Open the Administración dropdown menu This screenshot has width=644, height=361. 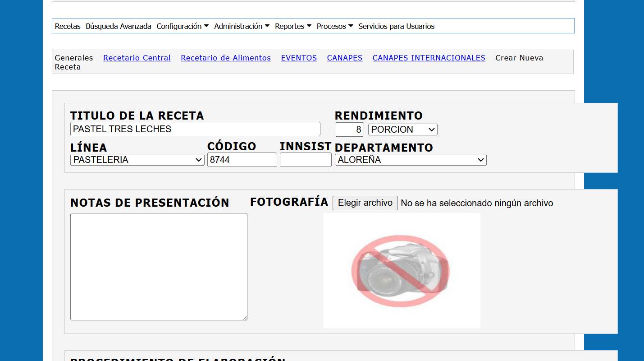pyautogui.click(x=242, y=26)
